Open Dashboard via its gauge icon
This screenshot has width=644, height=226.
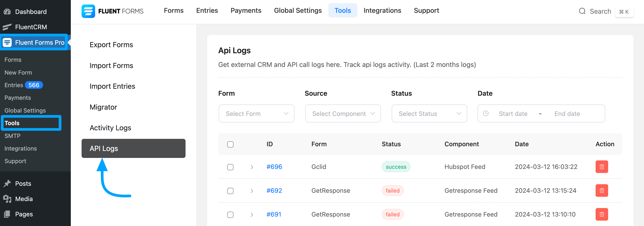point(7,11)
